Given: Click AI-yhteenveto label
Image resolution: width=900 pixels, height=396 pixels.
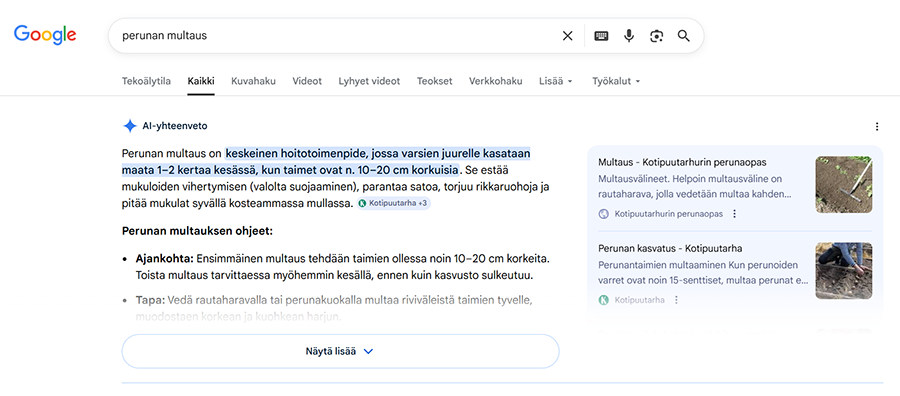Looking at the screenshot, I should click(x=174, y=126).
